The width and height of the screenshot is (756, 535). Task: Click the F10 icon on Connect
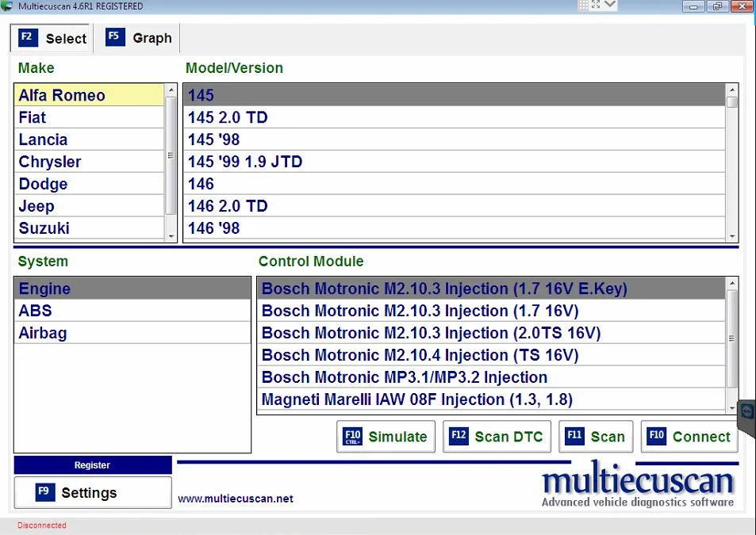click(x=656, y=436)
